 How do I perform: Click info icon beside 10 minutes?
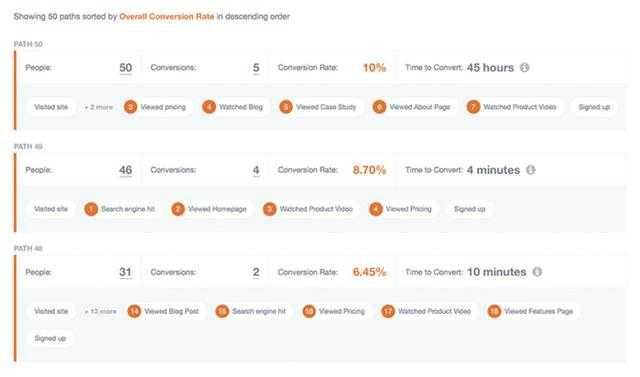point(537,272)
